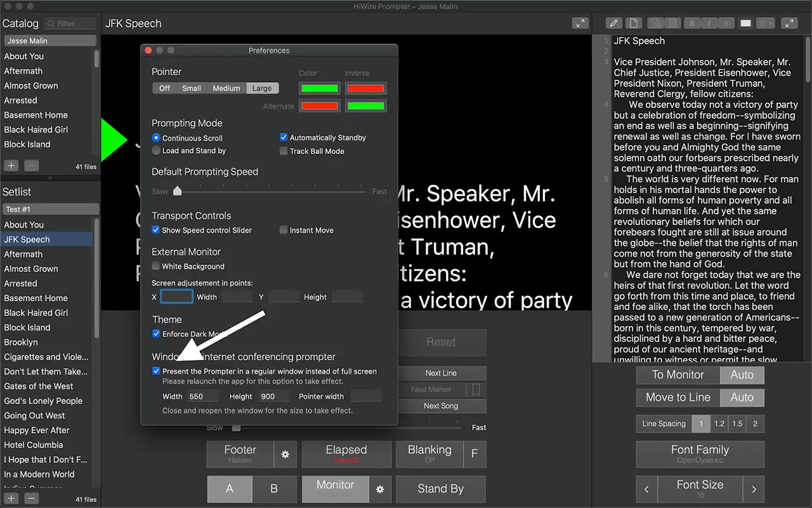
Task: Open the Jesse Malin catalog dropdown
Action: pos(51,41)
